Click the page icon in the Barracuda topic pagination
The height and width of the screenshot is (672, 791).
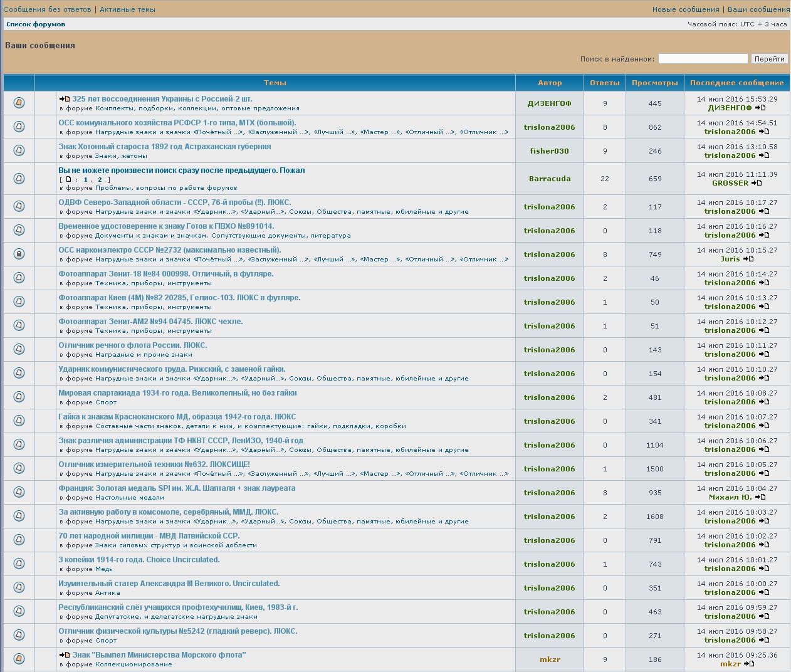(x=68, y=179)
